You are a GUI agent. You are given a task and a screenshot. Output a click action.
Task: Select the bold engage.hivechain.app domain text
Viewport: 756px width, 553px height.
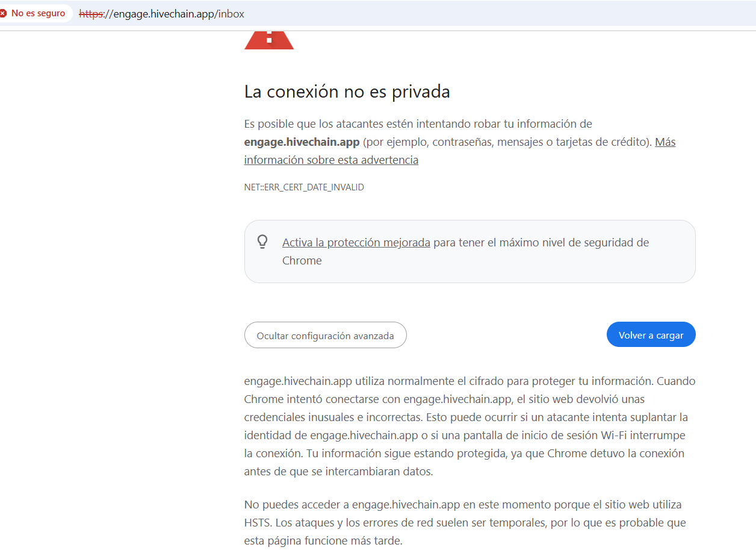tap(302, 142)
